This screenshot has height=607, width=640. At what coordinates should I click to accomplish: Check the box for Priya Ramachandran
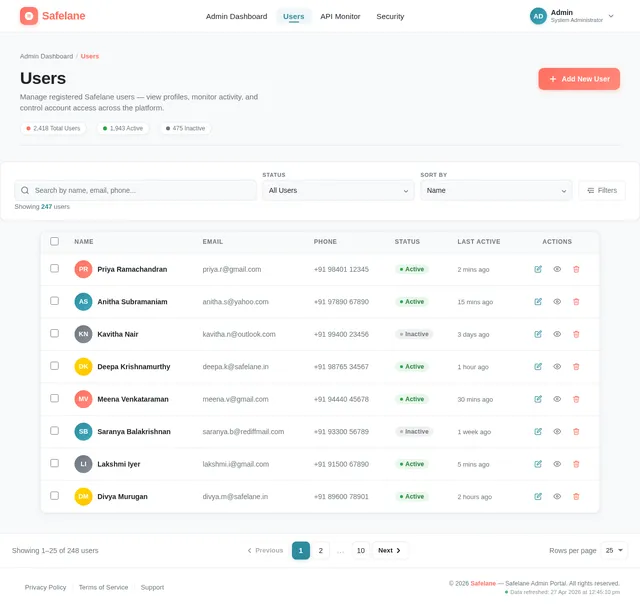[x=54, y=268]
